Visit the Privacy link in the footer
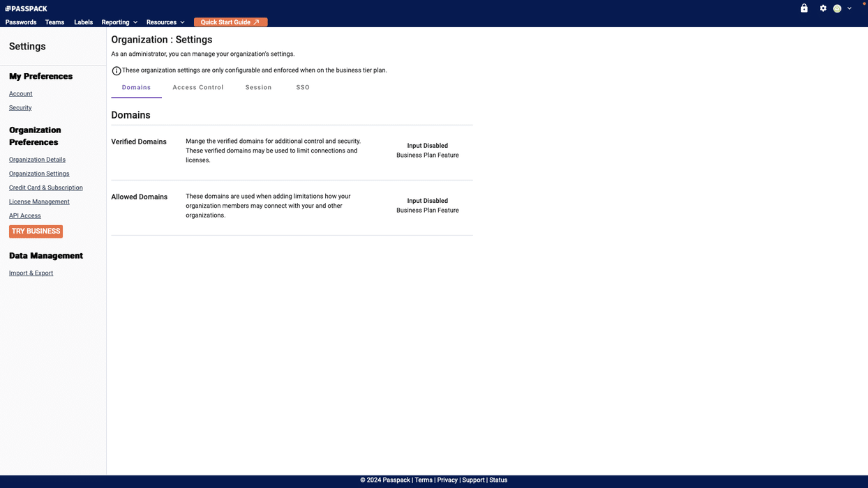This screenshot has height=488, width=868. (447, 480)
